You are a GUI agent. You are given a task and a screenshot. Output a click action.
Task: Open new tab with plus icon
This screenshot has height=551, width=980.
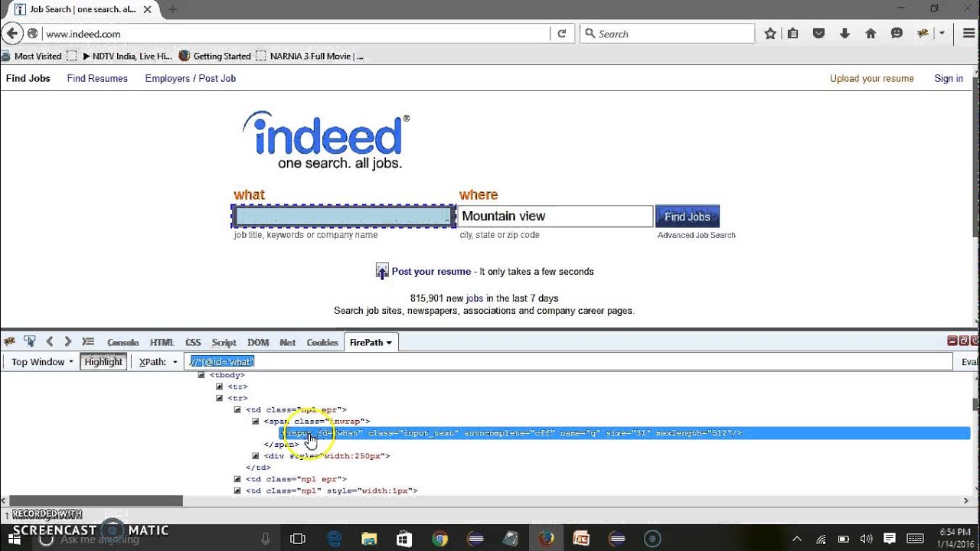(172, 9)
